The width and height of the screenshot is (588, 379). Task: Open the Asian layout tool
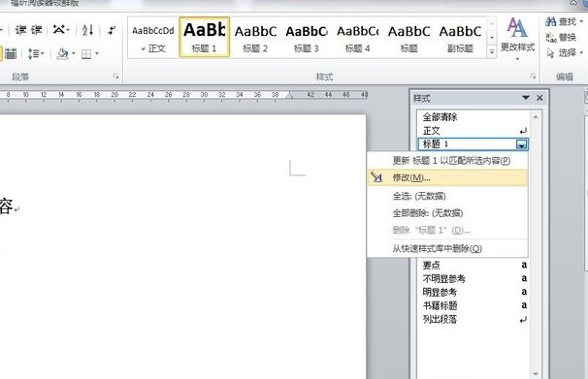coord(60,30)
